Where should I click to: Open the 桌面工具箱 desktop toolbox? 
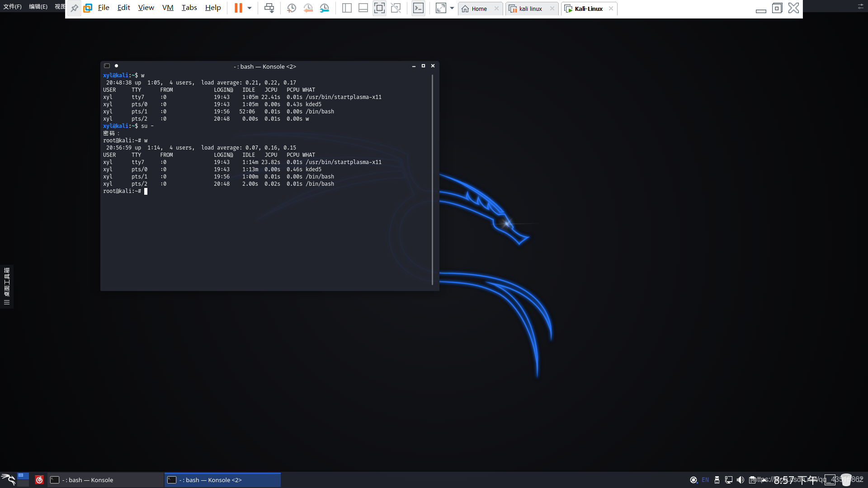click(6, 286)
